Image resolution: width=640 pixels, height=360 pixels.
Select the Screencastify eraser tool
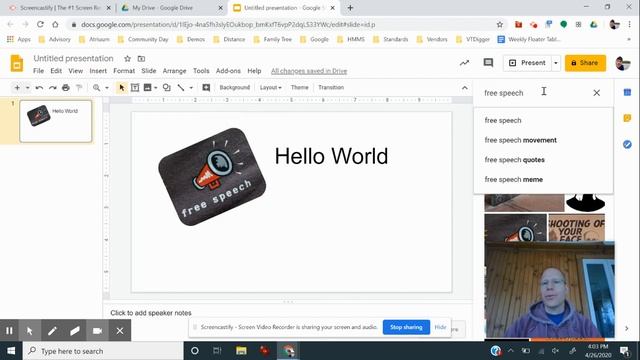tap(75, 331)
